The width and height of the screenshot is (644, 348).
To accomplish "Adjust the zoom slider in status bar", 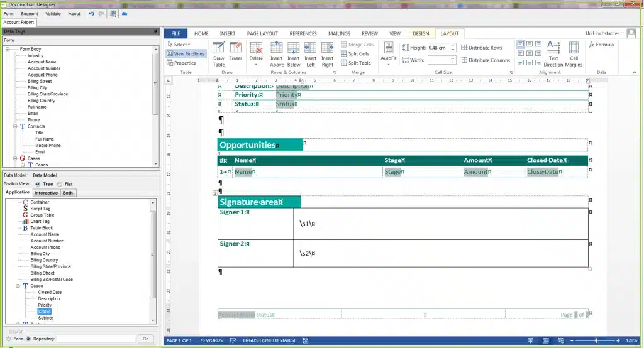I will point(596,340).
